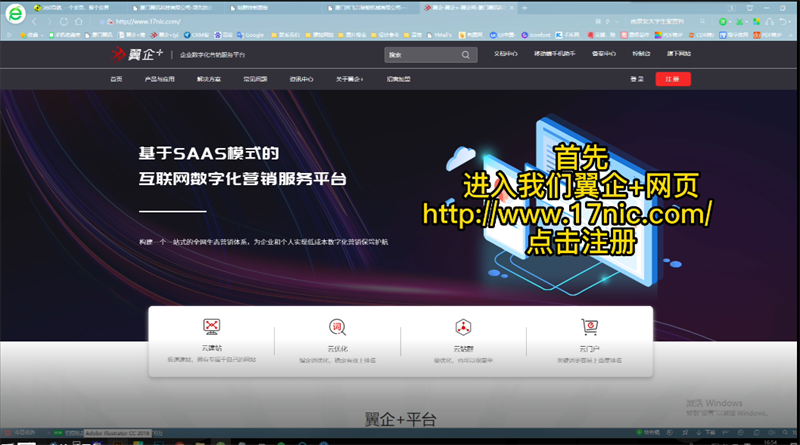Open the 首页 nav menu item
Viewport: 800px width, 445px height.
116,79
